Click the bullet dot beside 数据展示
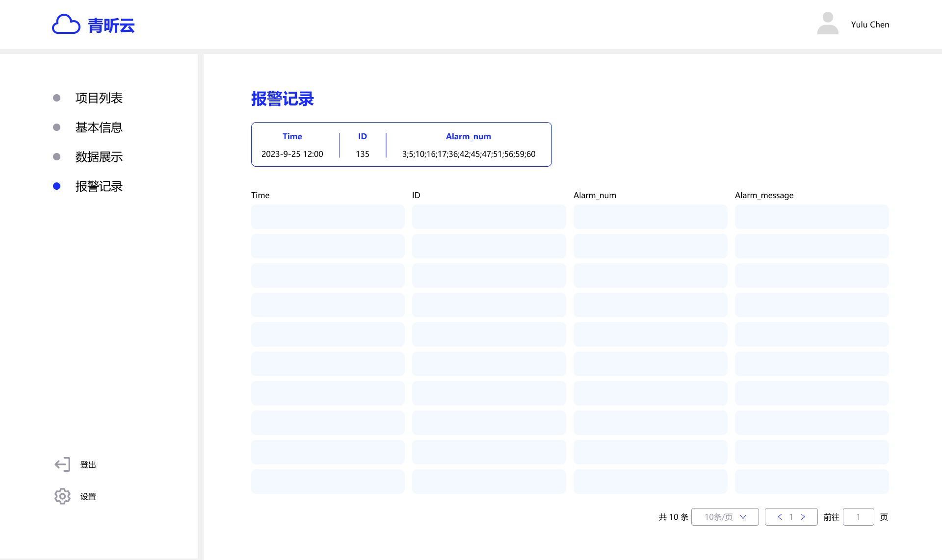Image resolution: width=942 pixels, height=560 pixels. [56, 157]
